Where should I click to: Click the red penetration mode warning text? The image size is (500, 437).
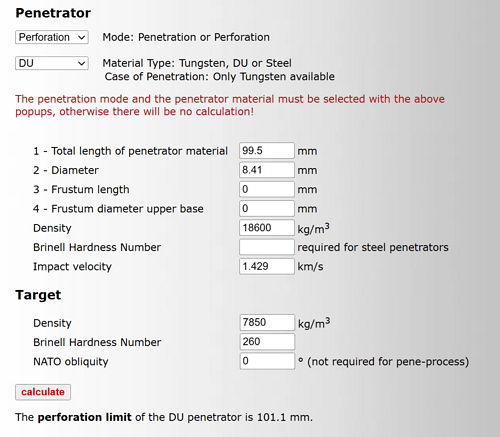pyautogui.click(x=230, y=105)
